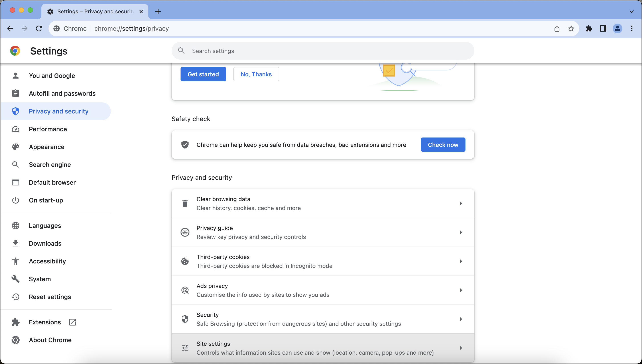This screenshot has width=642, height=364.
Task: Open Reset settings page
Action: point(56,297)
